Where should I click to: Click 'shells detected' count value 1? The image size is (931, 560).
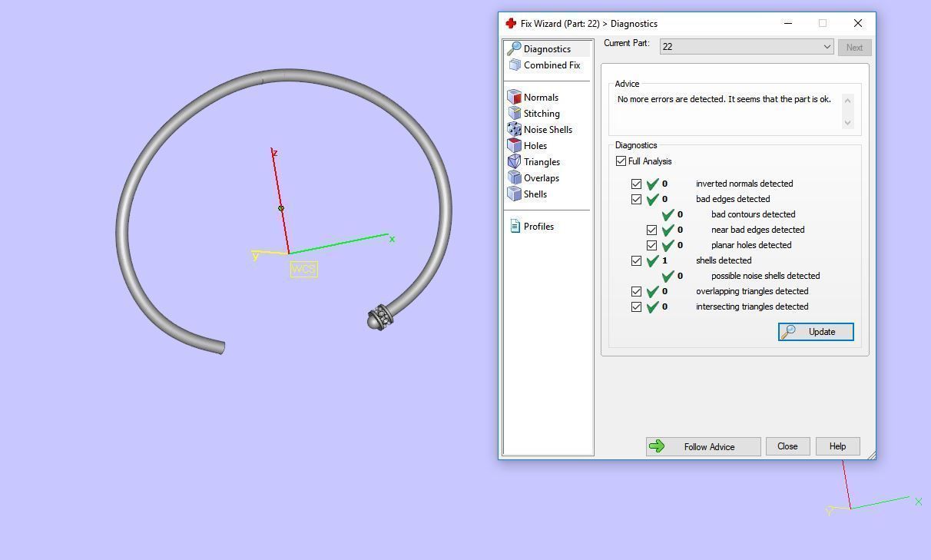point(664,260)
